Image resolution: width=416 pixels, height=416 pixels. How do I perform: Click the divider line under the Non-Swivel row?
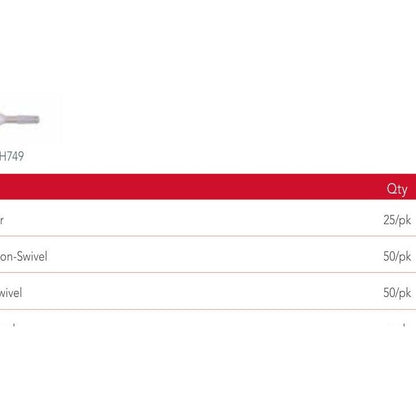208,272
